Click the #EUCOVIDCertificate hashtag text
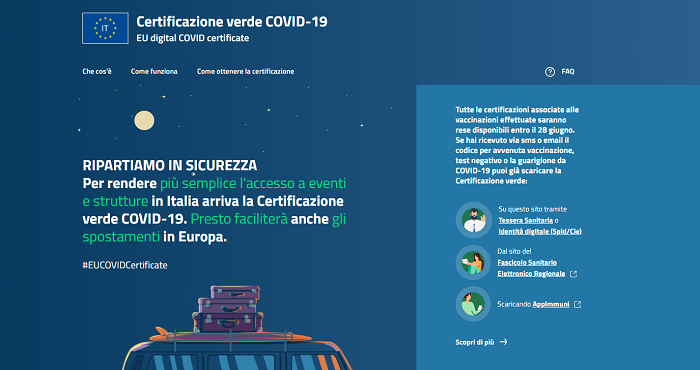This screenshot has width=700, height=370. [125, 265]
